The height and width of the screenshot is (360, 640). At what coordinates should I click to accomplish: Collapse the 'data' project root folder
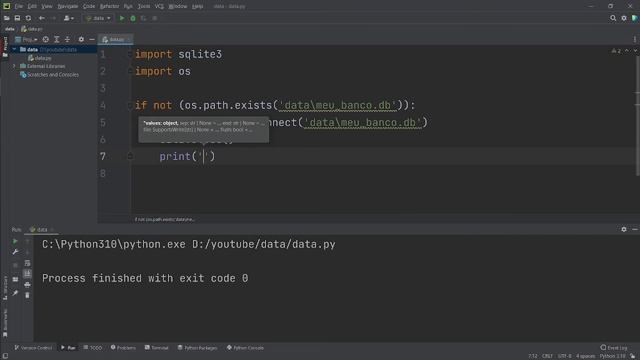[14, 49]
